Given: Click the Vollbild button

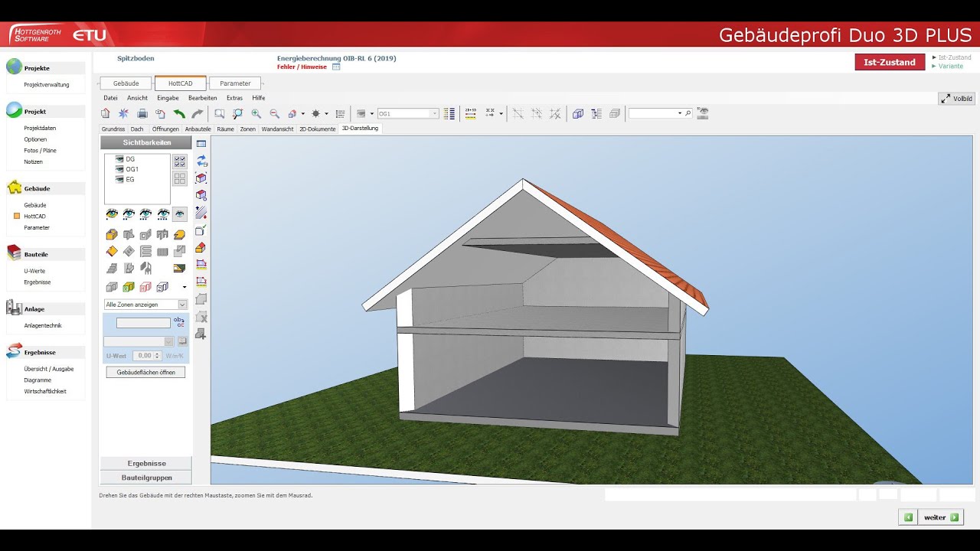Looking at the screenshot, I should click(956, 99).
